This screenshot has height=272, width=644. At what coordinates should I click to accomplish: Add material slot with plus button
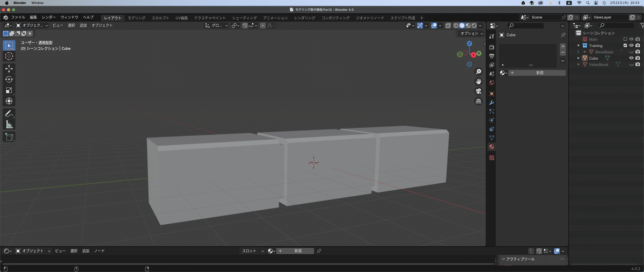pyautogui.click(x=562, y=47)
